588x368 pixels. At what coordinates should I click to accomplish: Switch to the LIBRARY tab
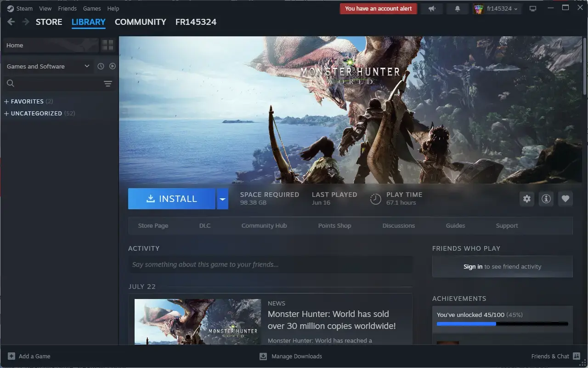[89, 22]
